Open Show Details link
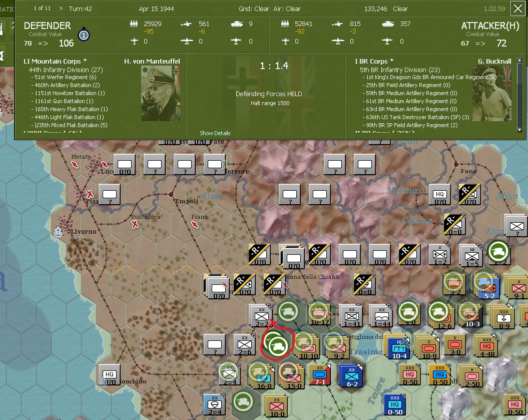The width and height of the screenshot is (528, 420). coord(215,133)
